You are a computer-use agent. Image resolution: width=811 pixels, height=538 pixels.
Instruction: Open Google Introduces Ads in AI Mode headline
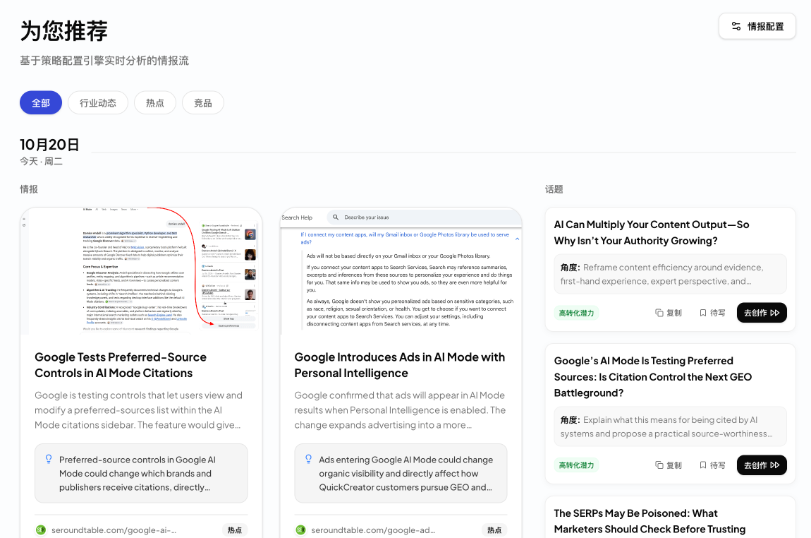pos(399,365)
